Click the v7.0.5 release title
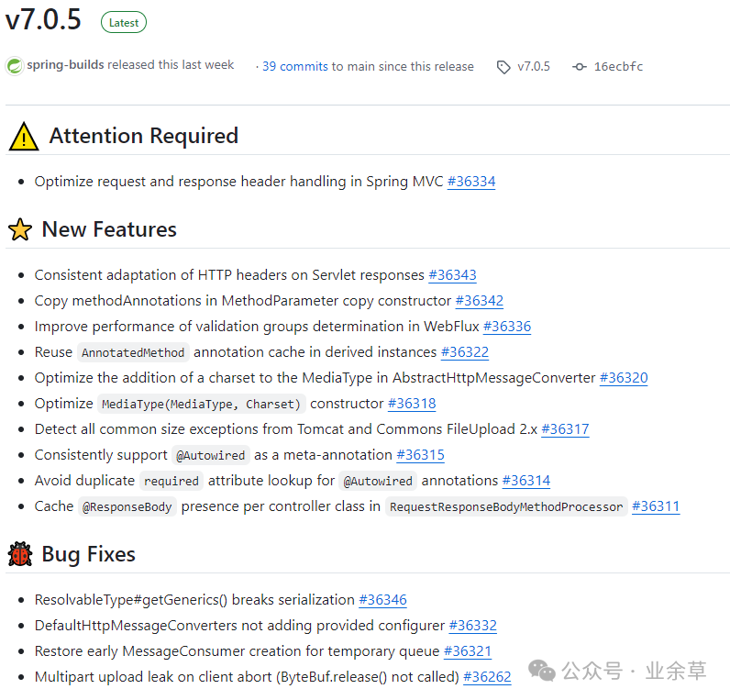The height and width of the screenshot is (700, 730). pos(43,20)
